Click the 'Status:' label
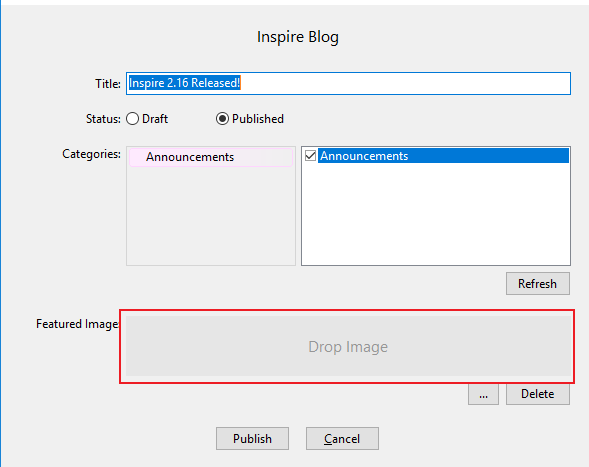 tap(103, 119)
